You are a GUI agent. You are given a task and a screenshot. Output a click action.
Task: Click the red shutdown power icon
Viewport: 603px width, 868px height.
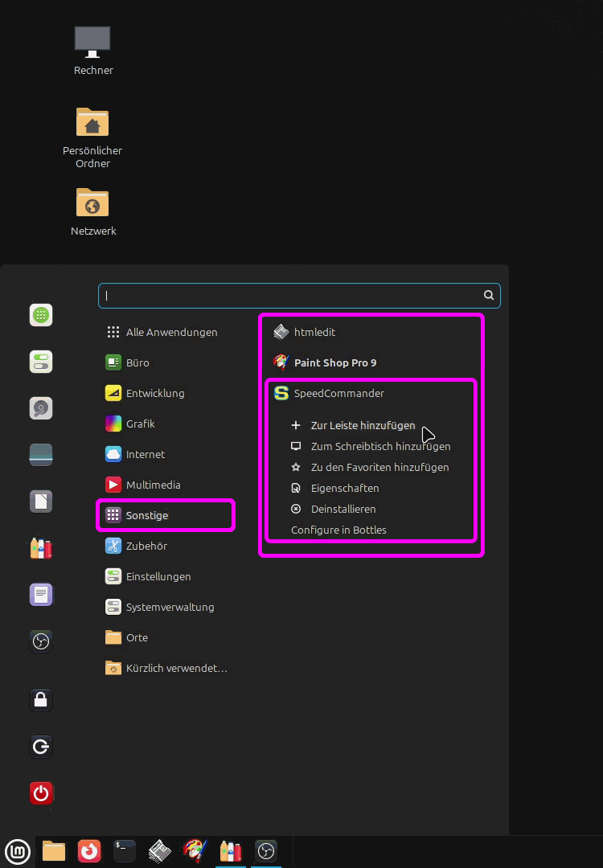point(41,794)
